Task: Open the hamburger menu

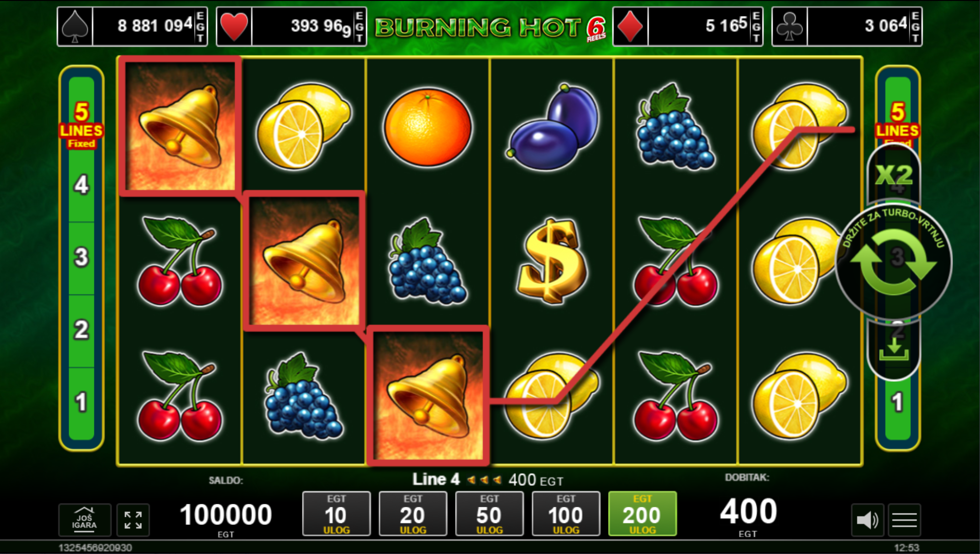Action: point(904,520)
